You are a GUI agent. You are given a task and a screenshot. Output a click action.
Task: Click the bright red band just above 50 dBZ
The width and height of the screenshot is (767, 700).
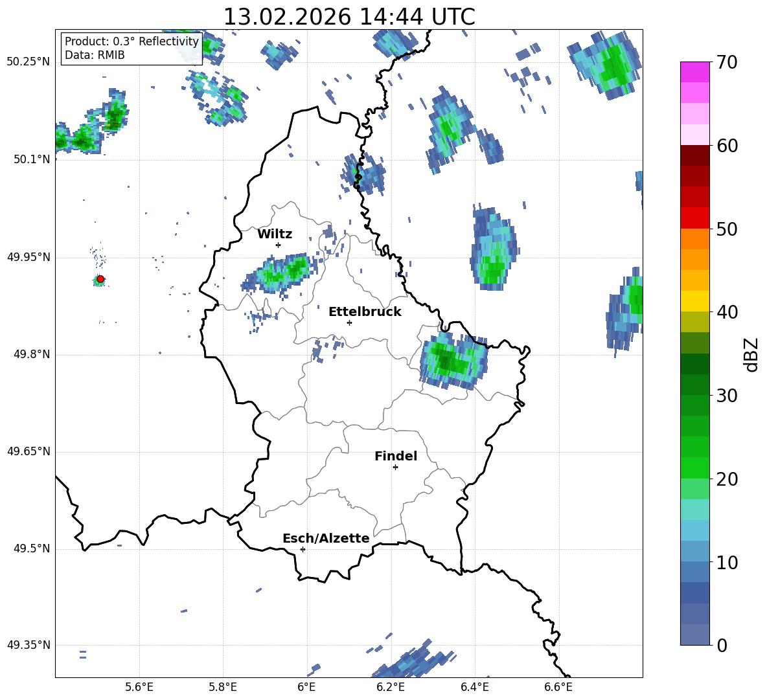click(695, 218)
